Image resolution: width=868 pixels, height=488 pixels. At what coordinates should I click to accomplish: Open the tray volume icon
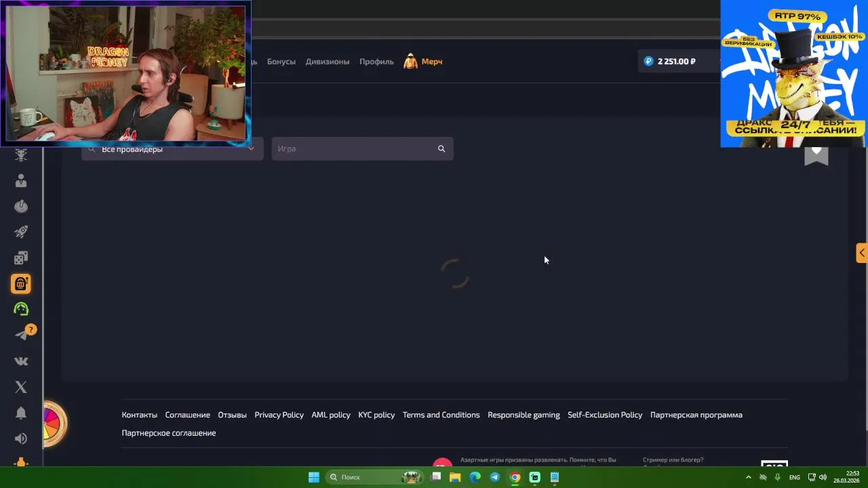pyautogui.click(x=823, y=477)
